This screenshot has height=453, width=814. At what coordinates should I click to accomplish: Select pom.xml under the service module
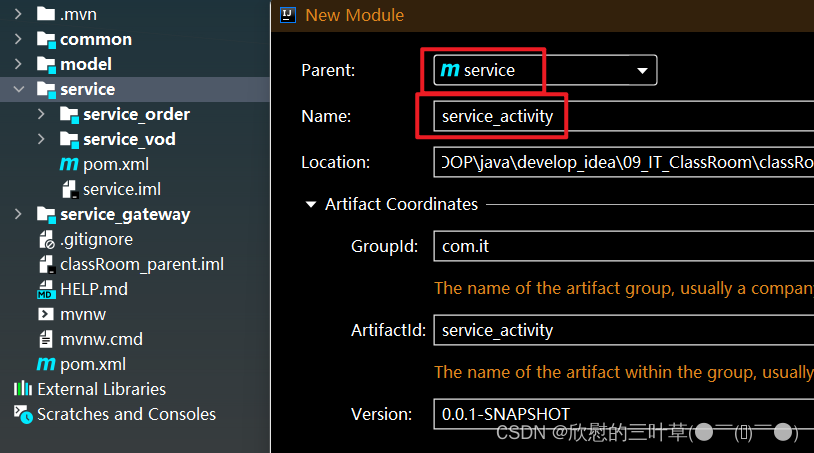116,164
